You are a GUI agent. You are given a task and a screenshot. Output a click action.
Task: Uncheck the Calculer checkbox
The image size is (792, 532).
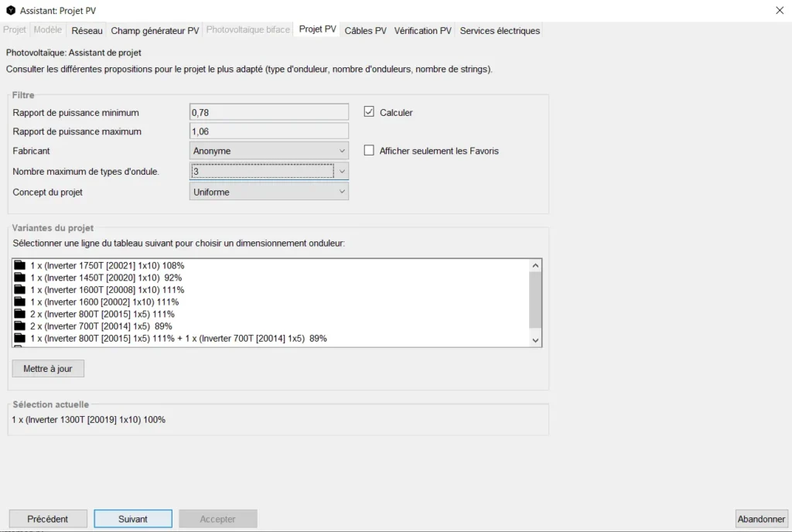coord(369,112)
